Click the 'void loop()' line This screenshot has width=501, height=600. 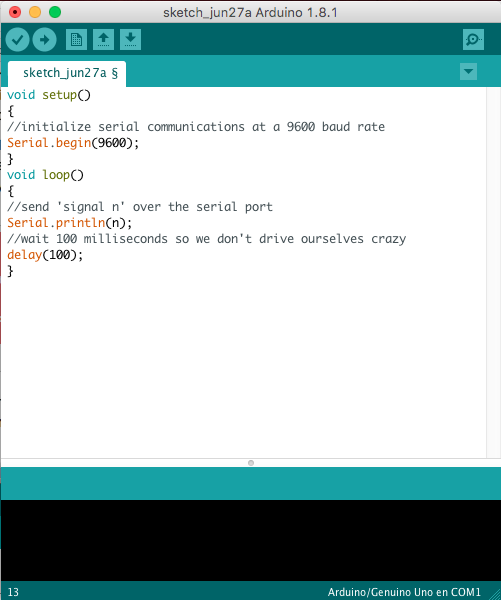pos(45,175)
